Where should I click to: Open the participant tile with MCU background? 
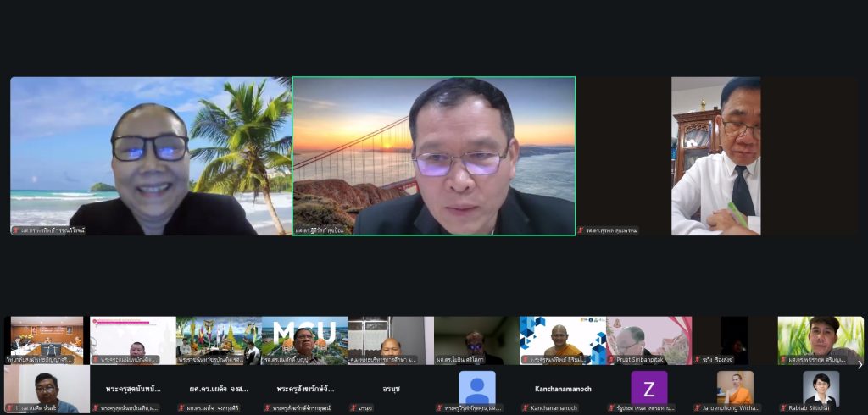pyautogui.click(x=304, y=340)
